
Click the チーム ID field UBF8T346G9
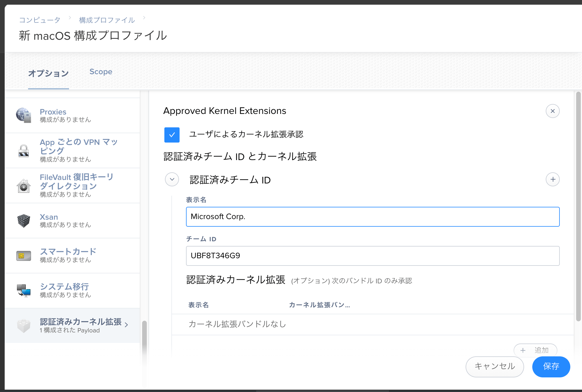click(373, 256)
